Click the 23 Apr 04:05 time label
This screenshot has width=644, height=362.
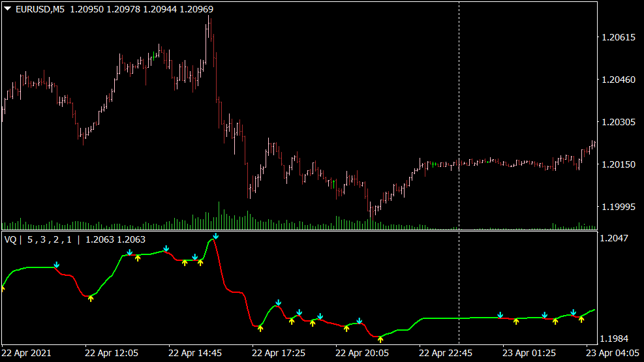point(613,353)
